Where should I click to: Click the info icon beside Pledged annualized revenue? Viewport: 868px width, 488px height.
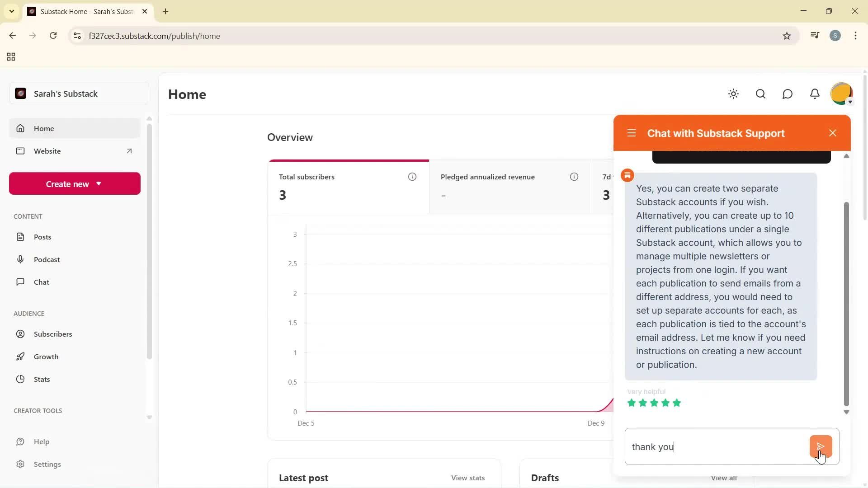574,177
